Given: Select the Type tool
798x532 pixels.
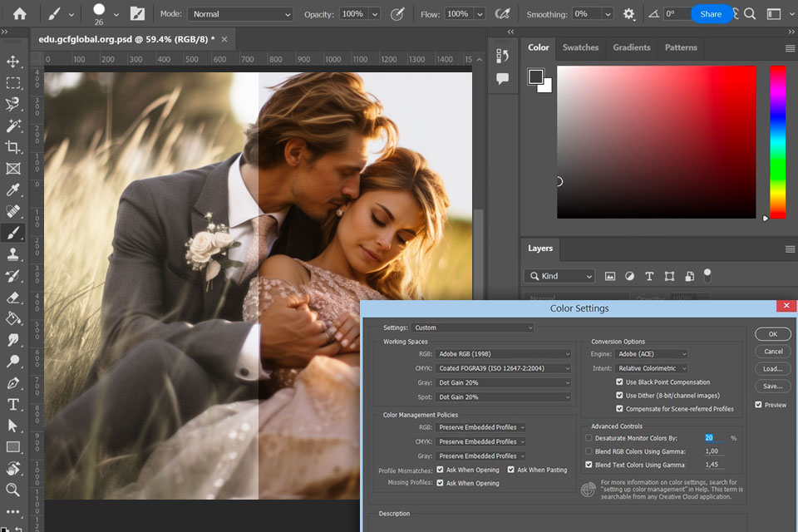Looking at the screenshot, I should coord(12,404).
